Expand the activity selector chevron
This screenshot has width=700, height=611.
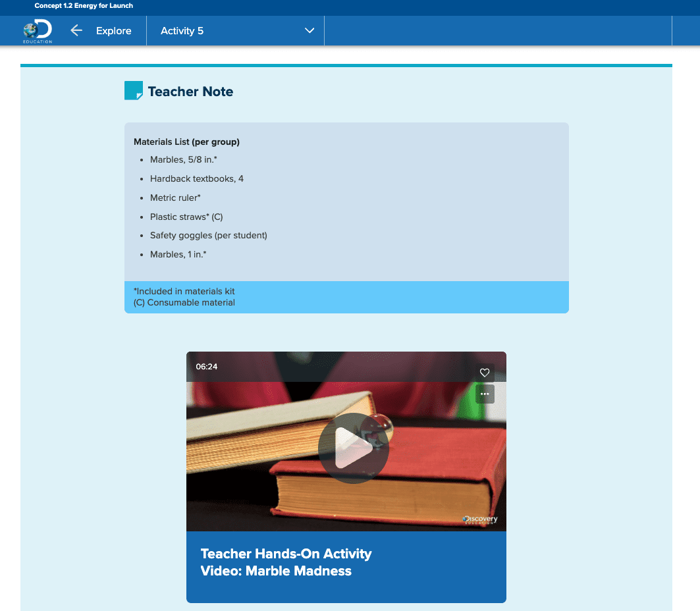coord(309,30)
